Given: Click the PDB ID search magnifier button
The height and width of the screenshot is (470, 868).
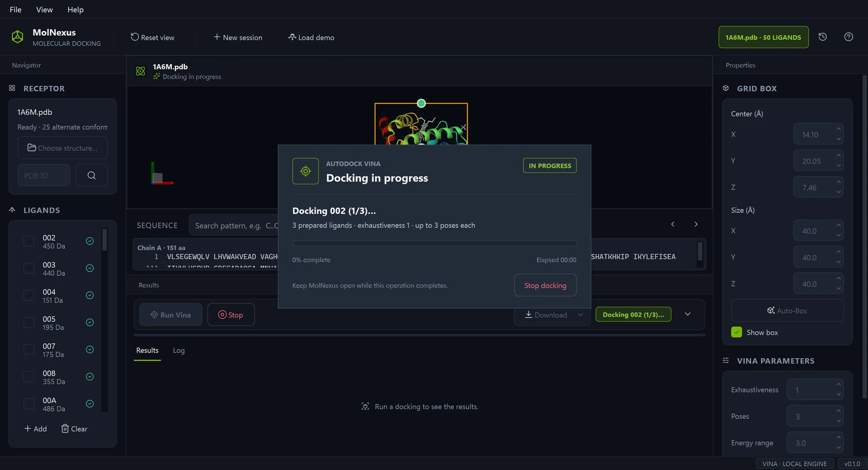Looking at the screenshot, I should pos(91,175).
